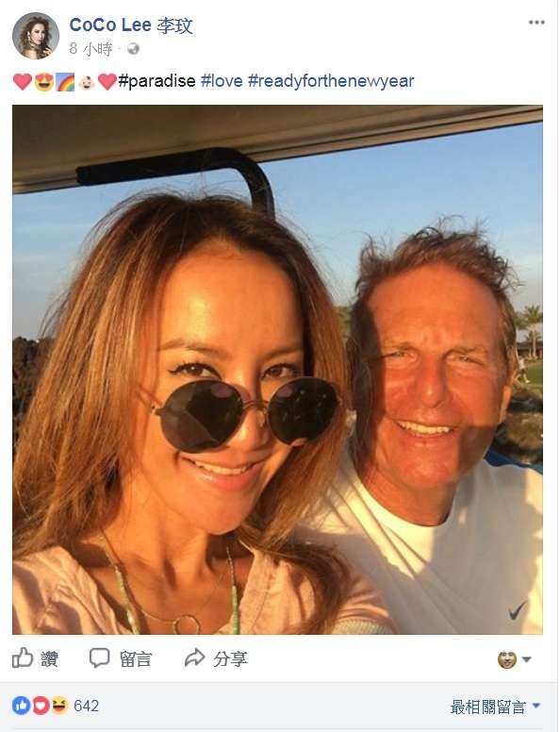Click the blue like reaction icon

(x=22, y=706)
